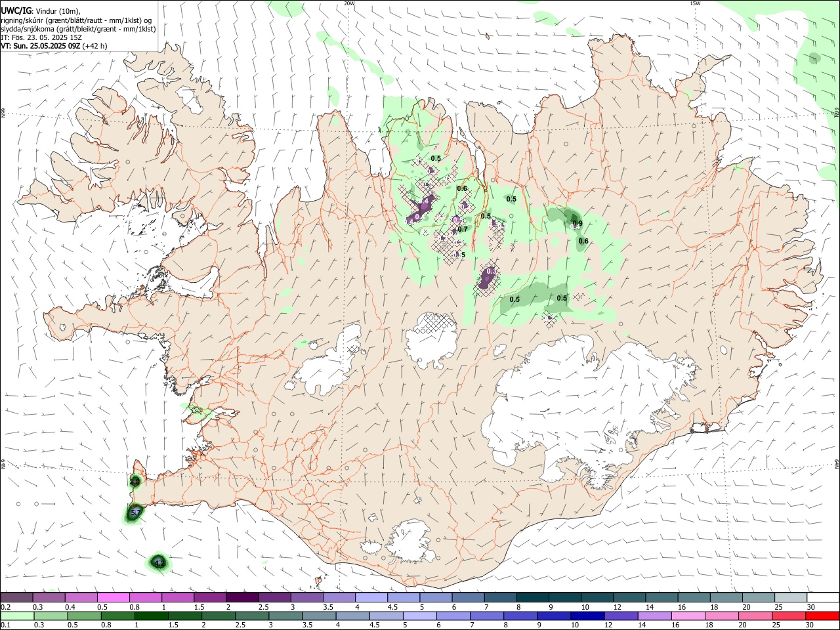Pick upper-row swatch between 0.5 and 0.8
Image resolution: width=840 pixels, height=630 pixels.
pos(113,598)
